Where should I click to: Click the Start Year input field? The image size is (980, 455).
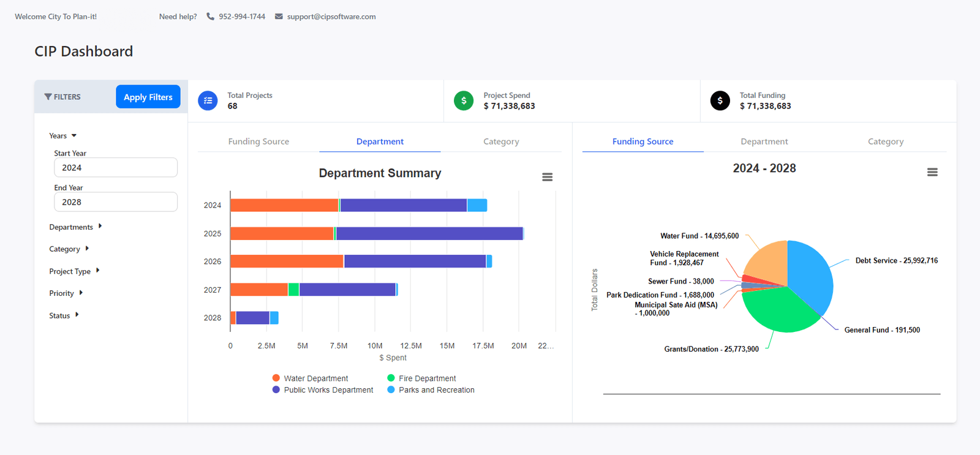(x=116, y=168)
